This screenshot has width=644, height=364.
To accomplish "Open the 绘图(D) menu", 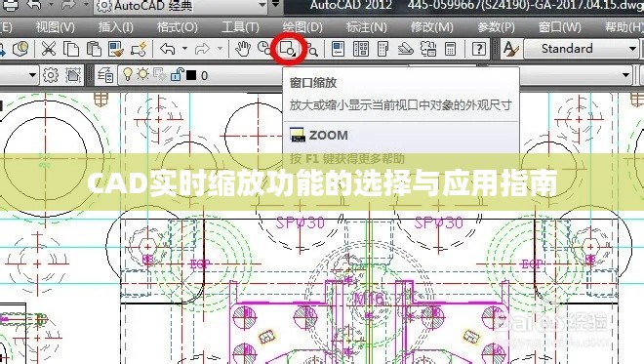I will point(302,27).
